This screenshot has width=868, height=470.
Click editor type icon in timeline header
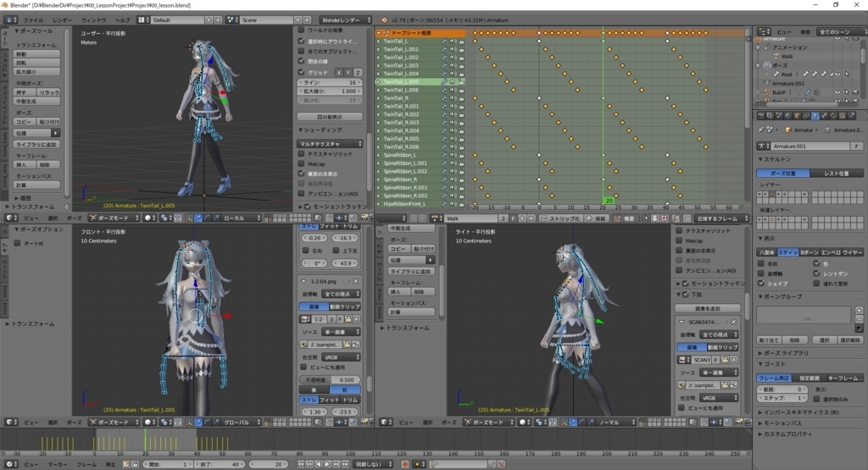11,464
